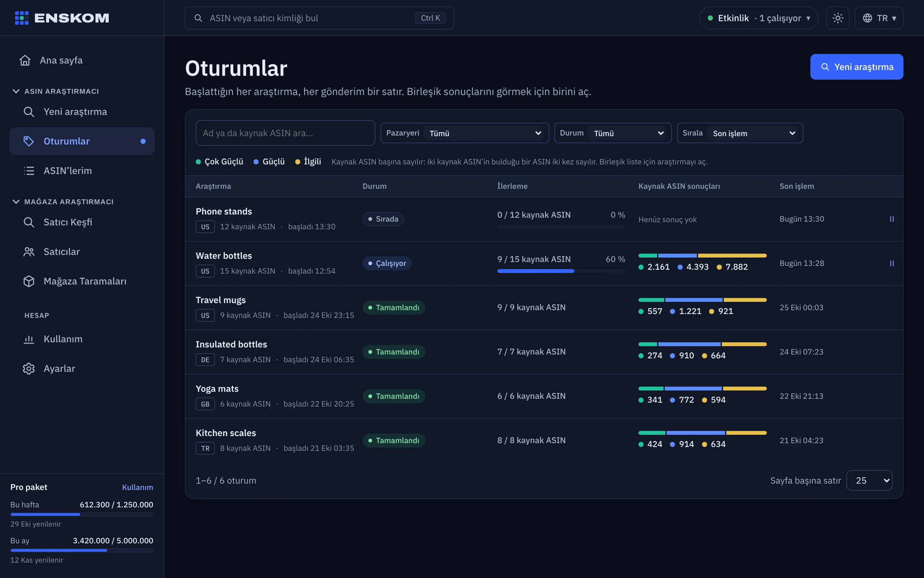Click the Oturumlar tag icon
Image resolution: width=924 pixels, height=578 pixels.
click(x=29, y=141)
